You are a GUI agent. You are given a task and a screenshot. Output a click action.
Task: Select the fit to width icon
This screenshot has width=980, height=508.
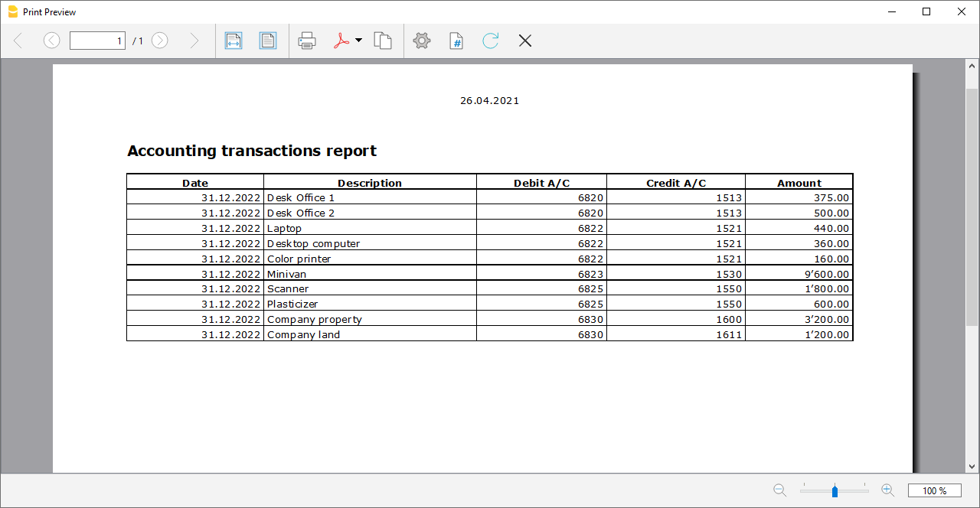[x=234, y=41]
